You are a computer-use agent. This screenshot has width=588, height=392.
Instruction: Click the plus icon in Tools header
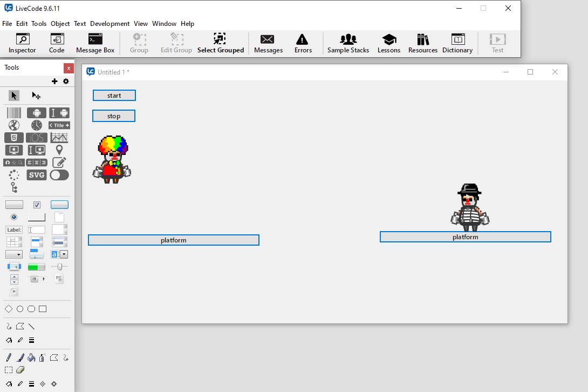pos(54,82)
